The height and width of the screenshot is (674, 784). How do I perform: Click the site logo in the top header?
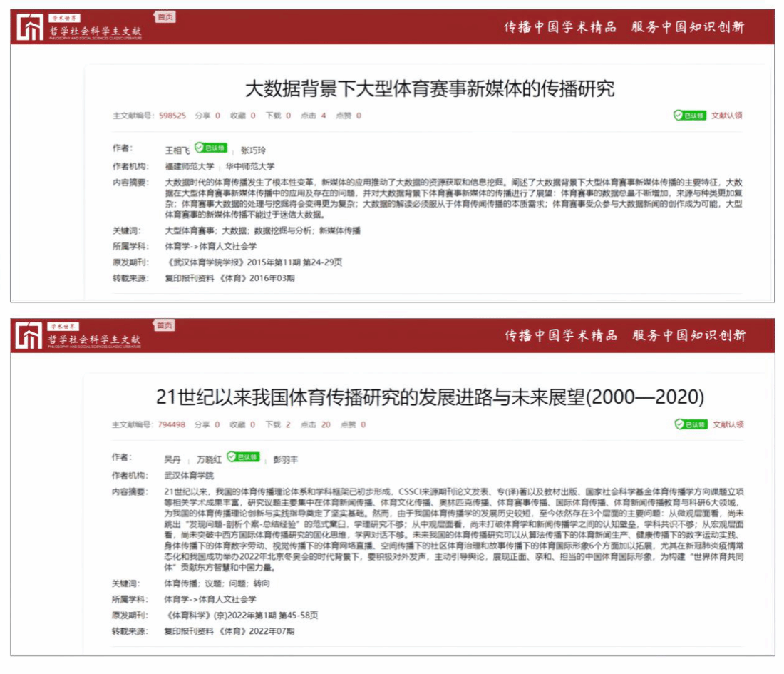click(x=79, y=28)
